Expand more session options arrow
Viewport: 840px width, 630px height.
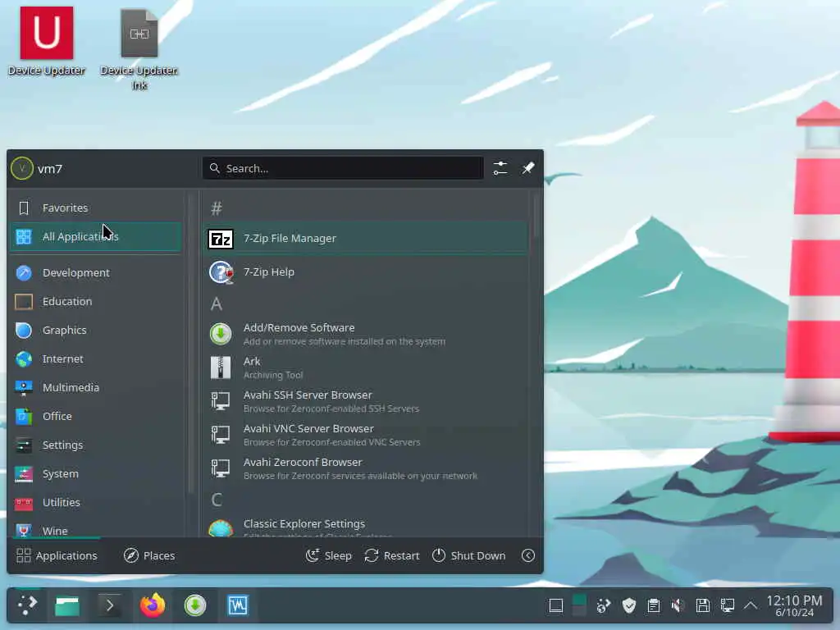coord(528,555)
